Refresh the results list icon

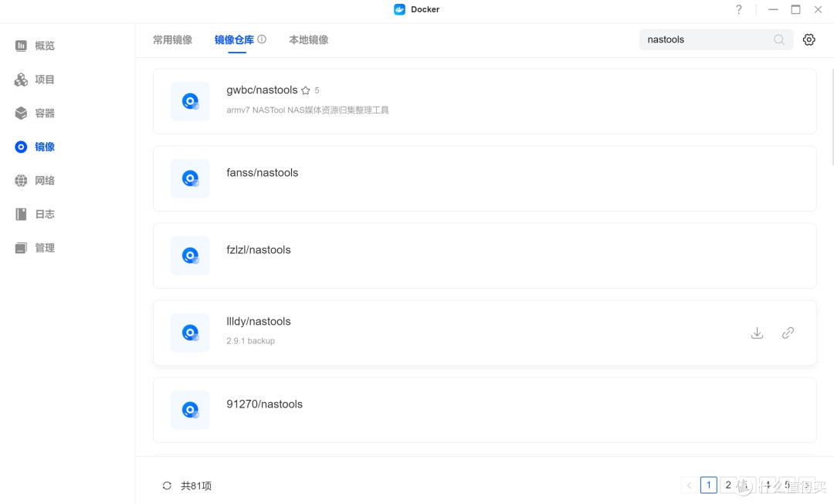click(167, 485)
